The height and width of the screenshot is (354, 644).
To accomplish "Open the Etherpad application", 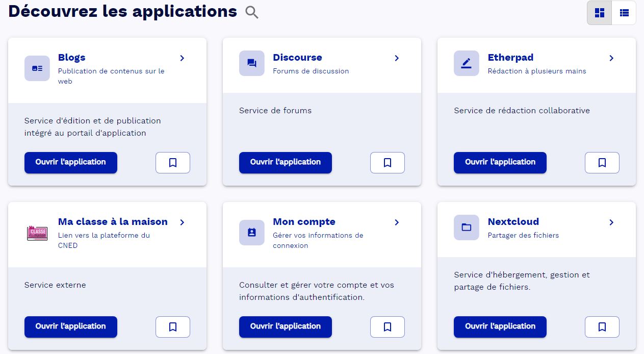I will tap(500, 163).
